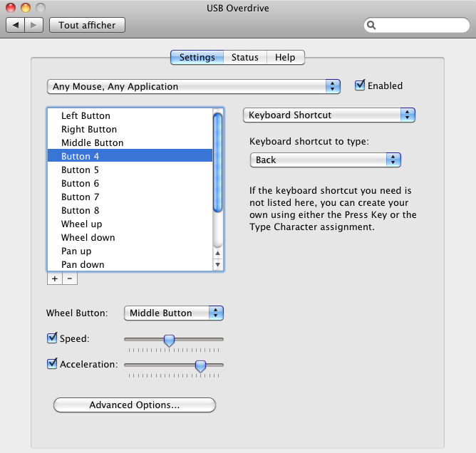Viewport: 476px width, 453px height.
Task: Select Wheel up in the list
Action: [x=130, y=224]
